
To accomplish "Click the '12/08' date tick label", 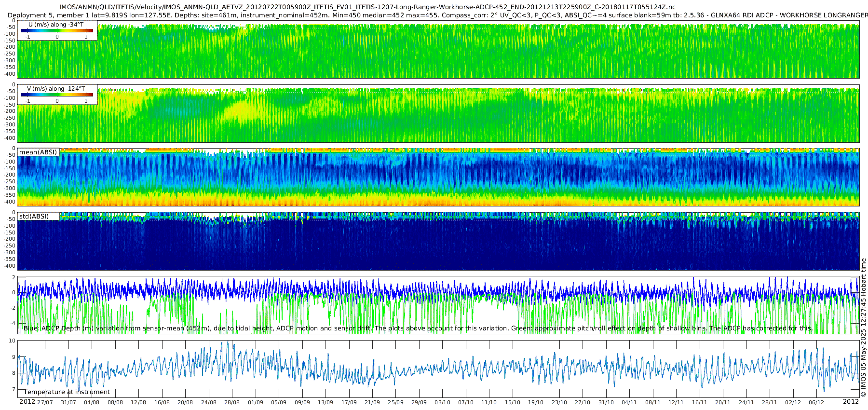I will point(138,402).
